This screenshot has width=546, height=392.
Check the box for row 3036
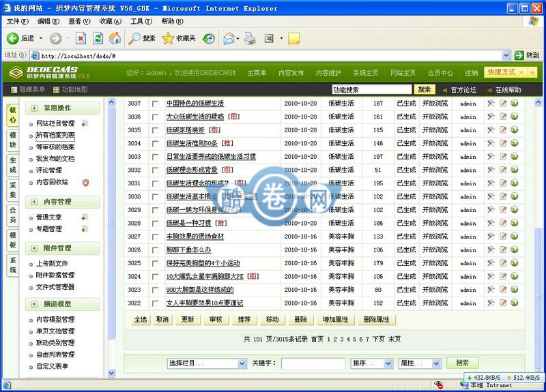156,117
